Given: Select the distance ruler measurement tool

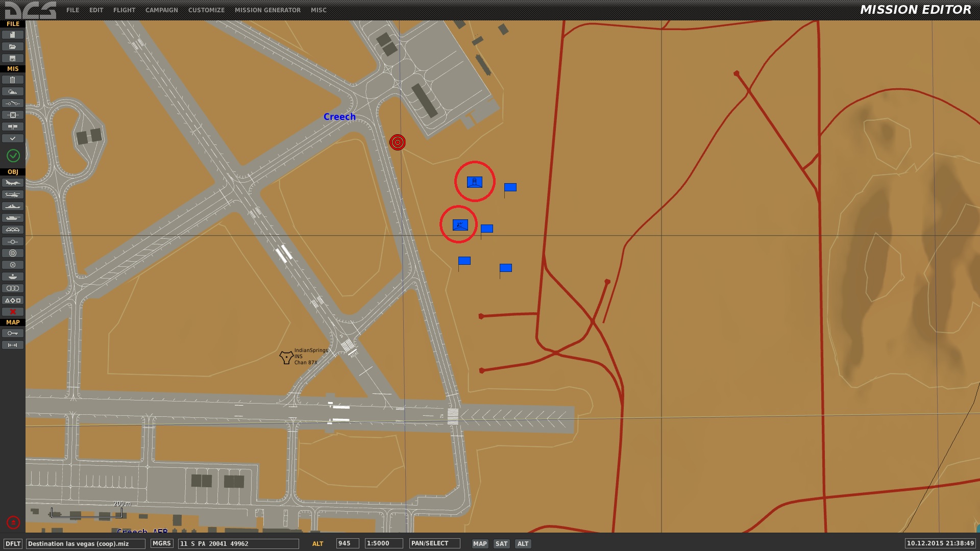Looking at the screenshot, I should (13, 345).
